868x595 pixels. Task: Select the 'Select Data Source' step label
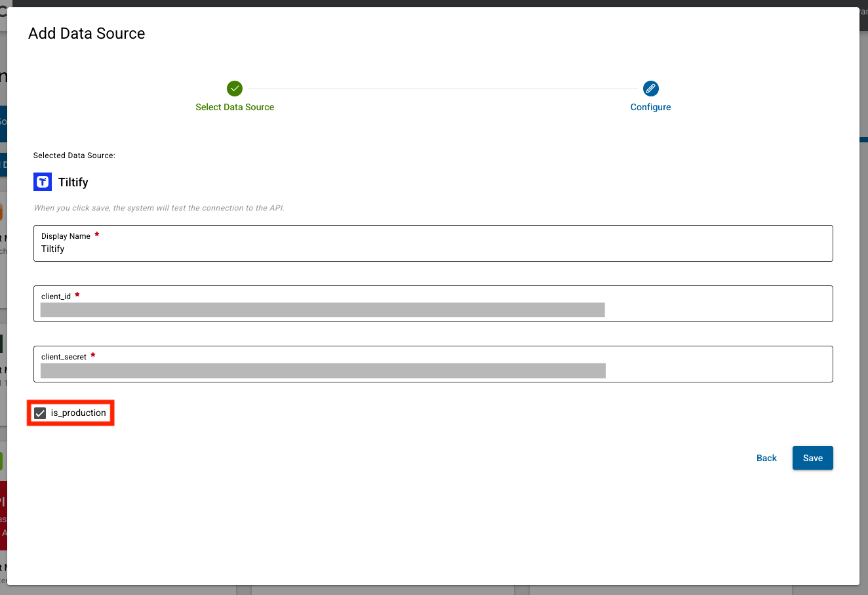click(235, 107)
